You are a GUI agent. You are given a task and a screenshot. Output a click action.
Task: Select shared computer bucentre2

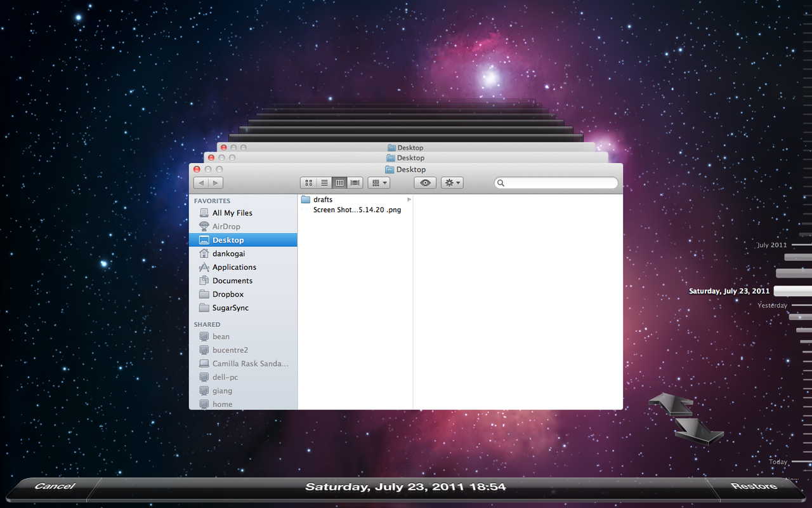coord(243,350)
